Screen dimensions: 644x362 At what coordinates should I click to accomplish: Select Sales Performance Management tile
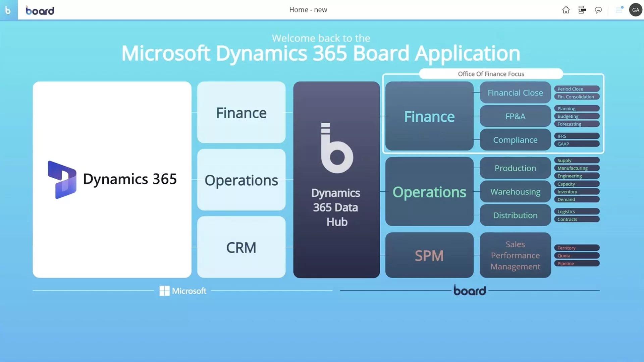(515, 255)
